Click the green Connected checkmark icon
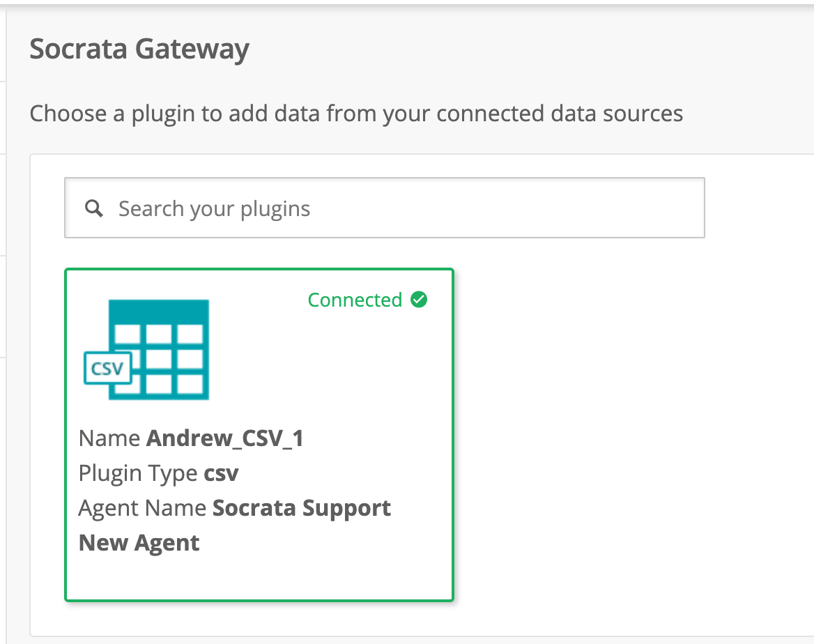814x644 pixels. tap(419, 300)
